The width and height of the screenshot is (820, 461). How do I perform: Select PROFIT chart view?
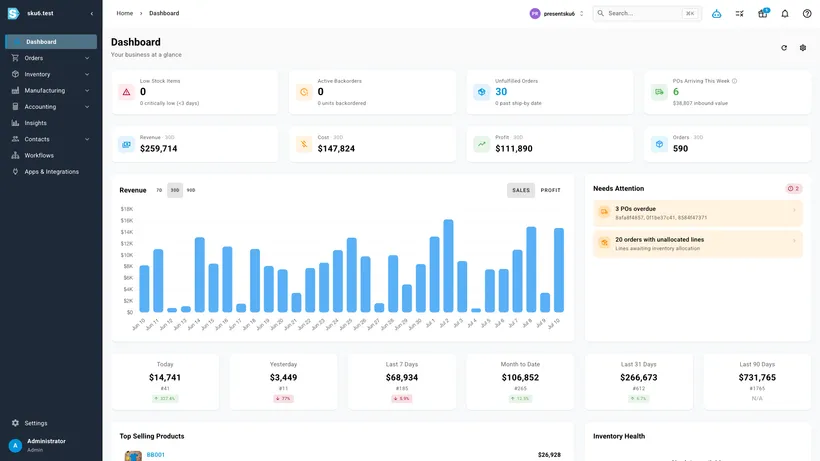[x=551, y=190]
